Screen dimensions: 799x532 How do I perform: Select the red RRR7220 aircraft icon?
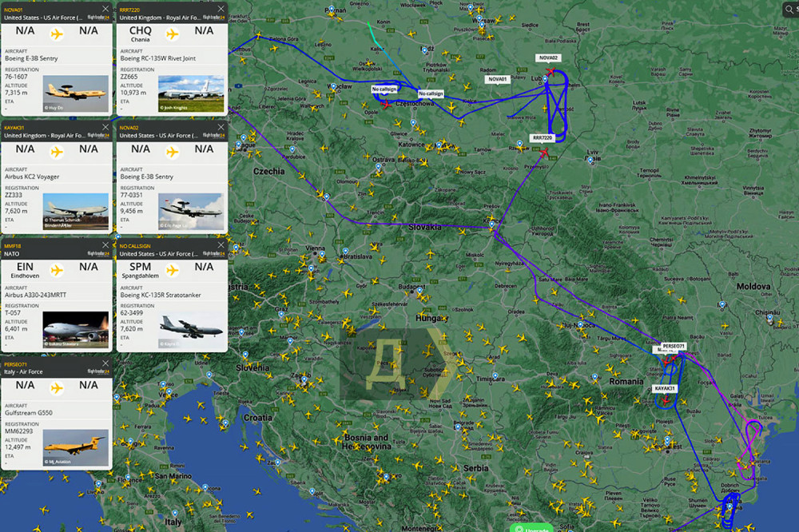pos(544,152)
